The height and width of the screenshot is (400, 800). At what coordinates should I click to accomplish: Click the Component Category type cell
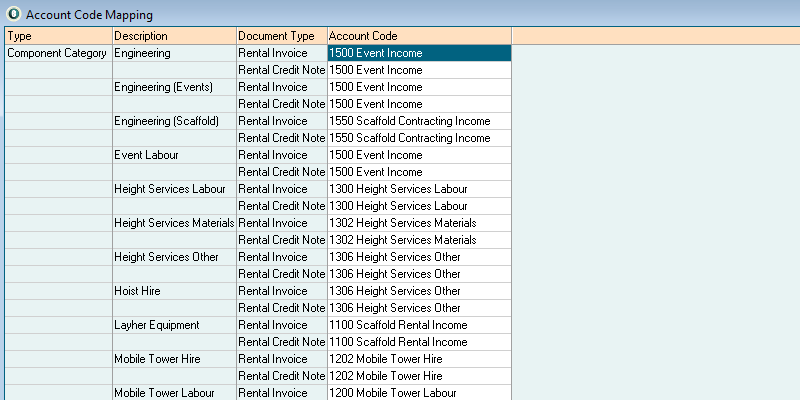point(57,53)
